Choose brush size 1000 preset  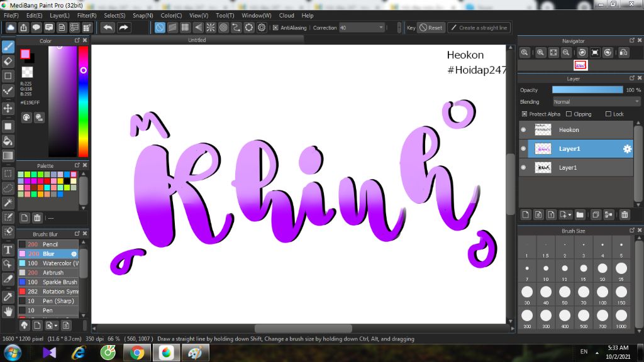[621, 315]
